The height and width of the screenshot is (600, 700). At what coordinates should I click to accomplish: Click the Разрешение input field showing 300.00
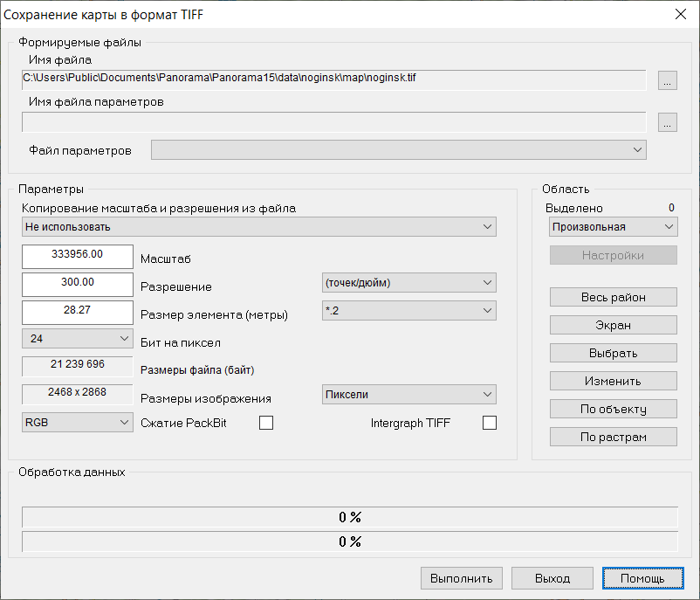point(78,283)
